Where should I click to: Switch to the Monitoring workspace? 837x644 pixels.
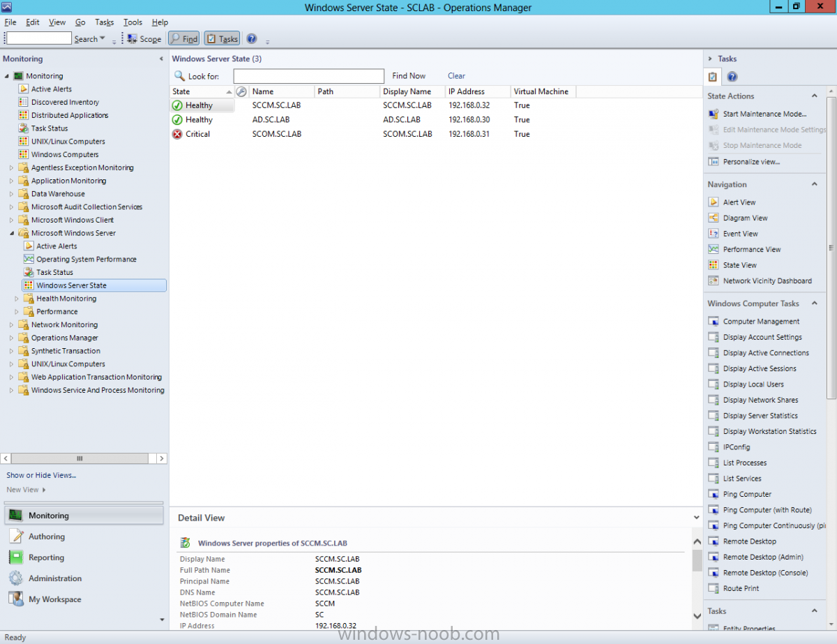pos(84,516)
